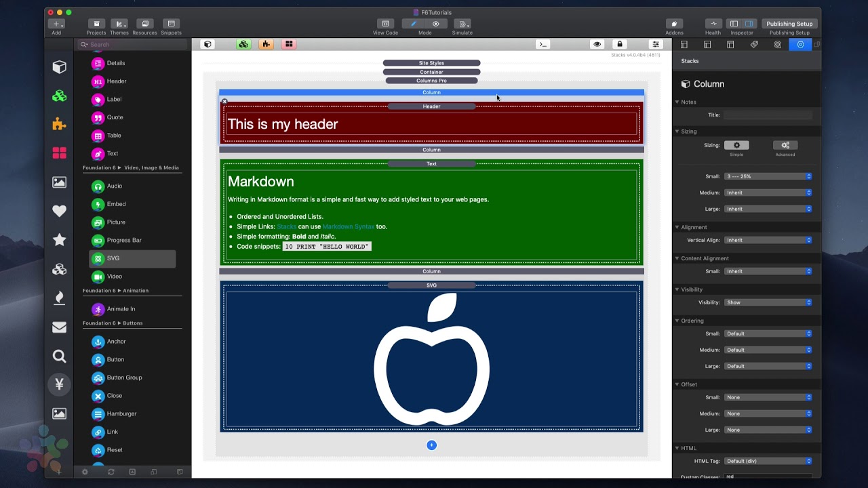
Task: Open terminal prompt icon in edit bar
Action: [x=542, y=44]
